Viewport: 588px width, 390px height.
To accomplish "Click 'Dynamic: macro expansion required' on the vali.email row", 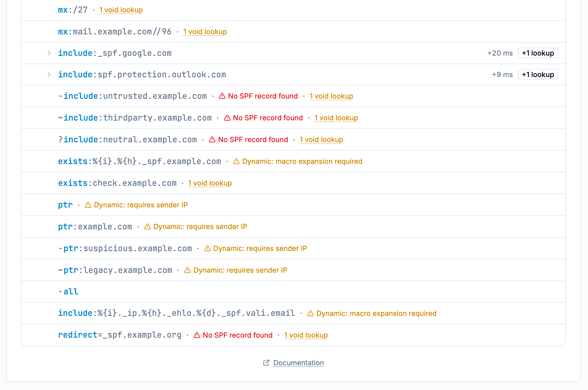I will pos(376,313).
